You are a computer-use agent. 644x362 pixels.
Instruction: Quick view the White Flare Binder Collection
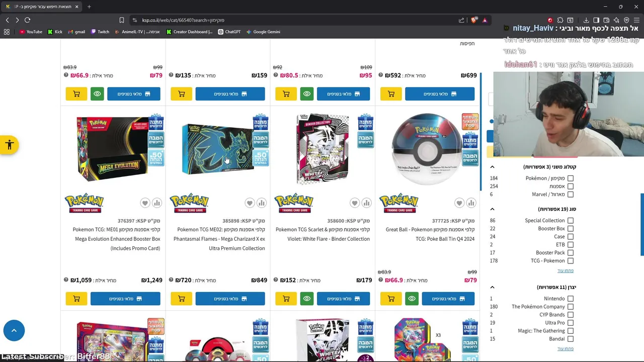pos(307,299)
